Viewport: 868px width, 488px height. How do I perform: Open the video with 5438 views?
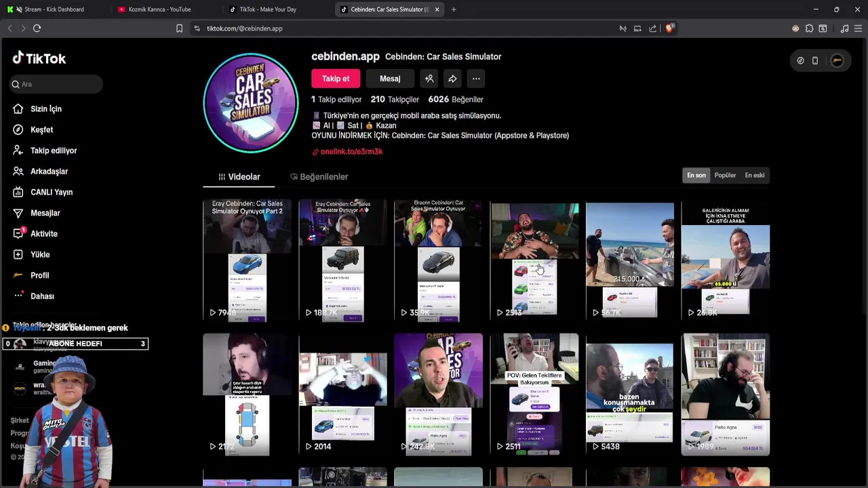coord(630,394)
